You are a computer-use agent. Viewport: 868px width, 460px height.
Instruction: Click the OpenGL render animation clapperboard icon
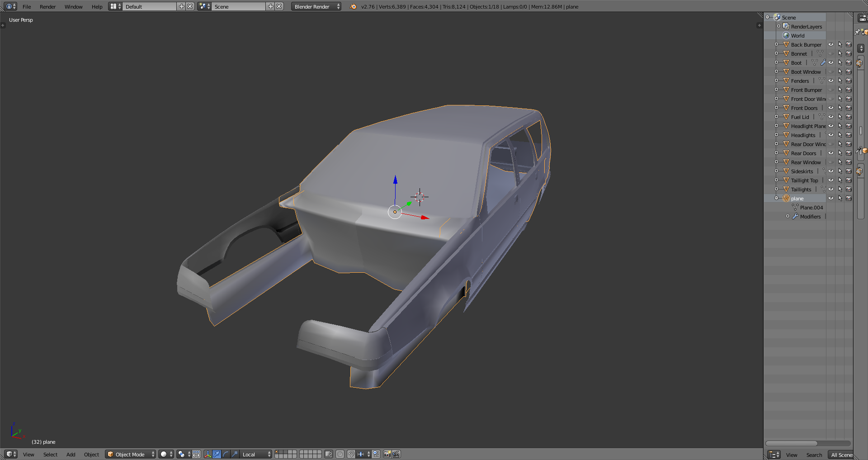[x=396, y=454]
